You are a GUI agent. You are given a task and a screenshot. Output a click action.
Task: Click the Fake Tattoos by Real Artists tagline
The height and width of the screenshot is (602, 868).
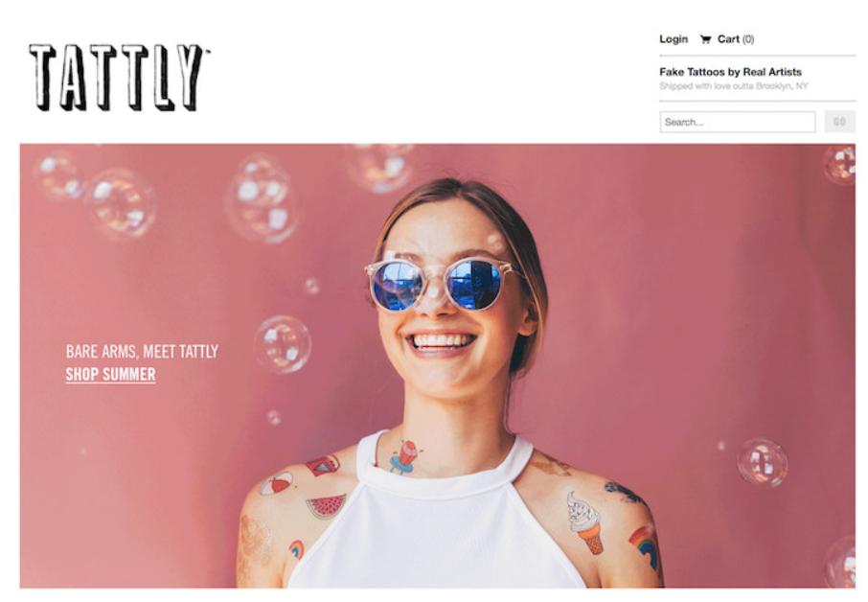(730, 72)
